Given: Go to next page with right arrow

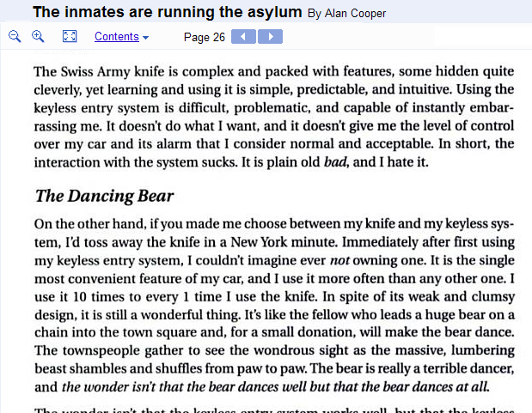Looking at the screenshot, I should (x=270, y=36).
